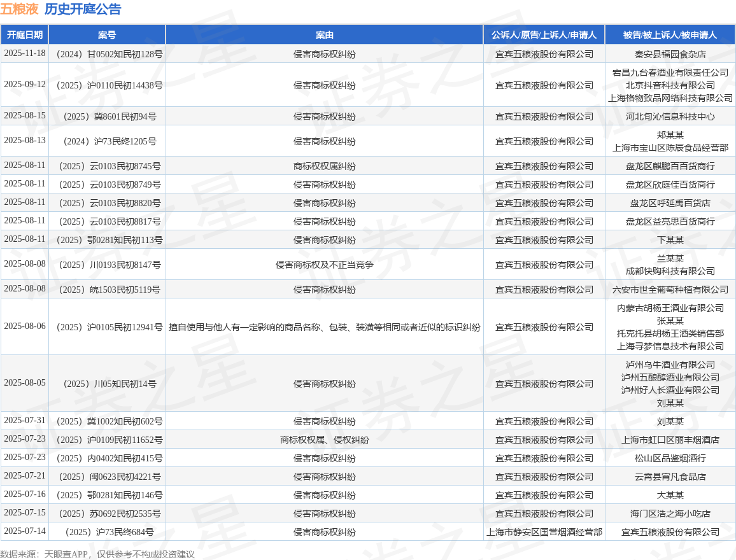
Task: Click defendant 上海市虹口区丽丰烟酒店
Action: [x=670, y=440]
